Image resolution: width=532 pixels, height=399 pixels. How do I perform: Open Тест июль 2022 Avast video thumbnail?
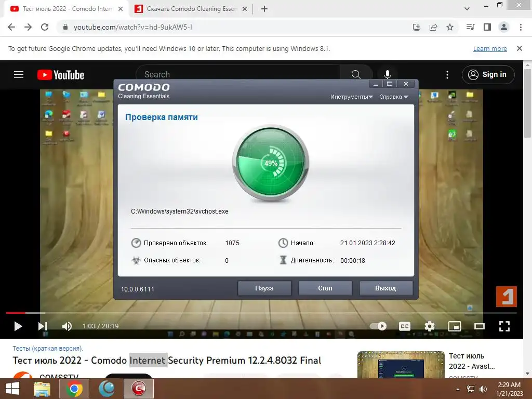(401, 365)
